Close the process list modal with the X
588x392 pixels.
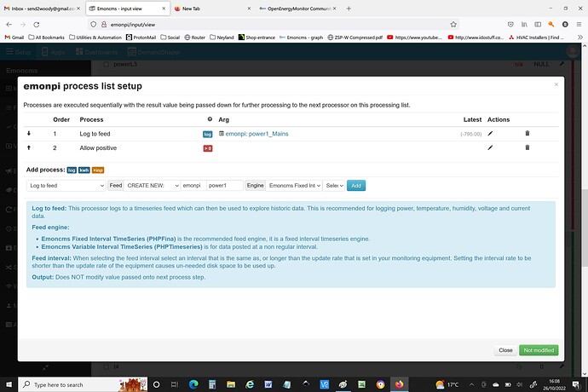(556, 84)
